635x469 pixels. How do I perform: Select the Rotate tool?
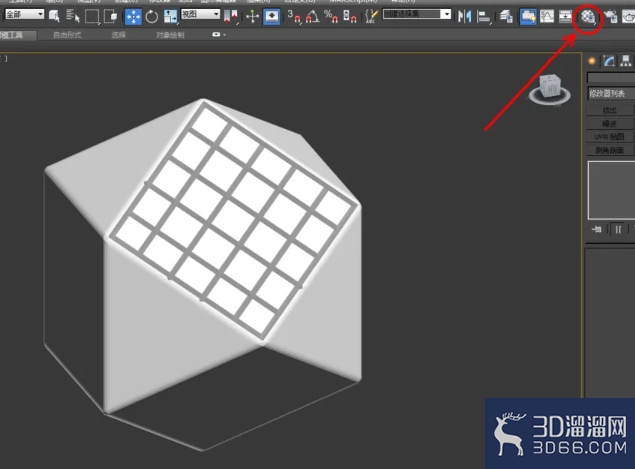click(151, 17)
